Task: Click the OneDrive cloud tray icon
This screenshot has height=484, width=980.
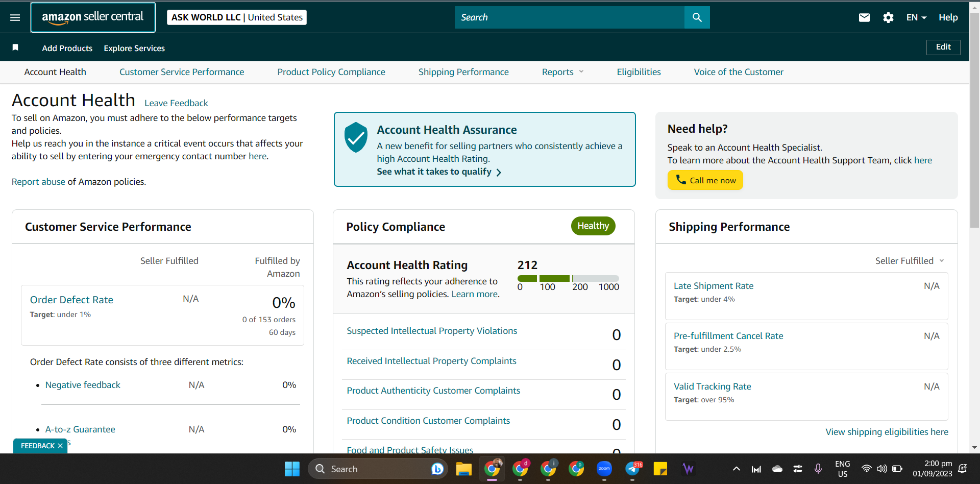Action: (777, 469)
